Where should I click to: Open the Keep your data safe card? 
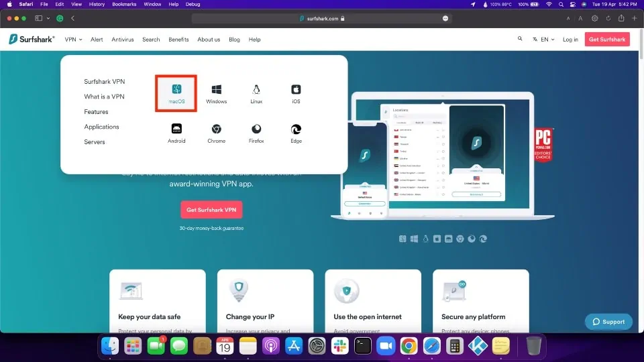click(158, 301)
